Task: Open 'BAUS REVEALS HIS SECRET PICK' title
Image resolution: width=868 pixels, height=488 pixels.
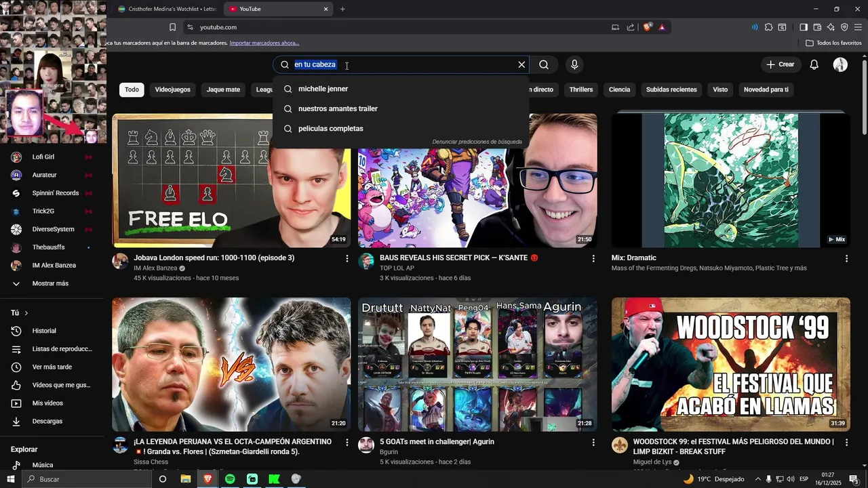Action: pos(458,258)
